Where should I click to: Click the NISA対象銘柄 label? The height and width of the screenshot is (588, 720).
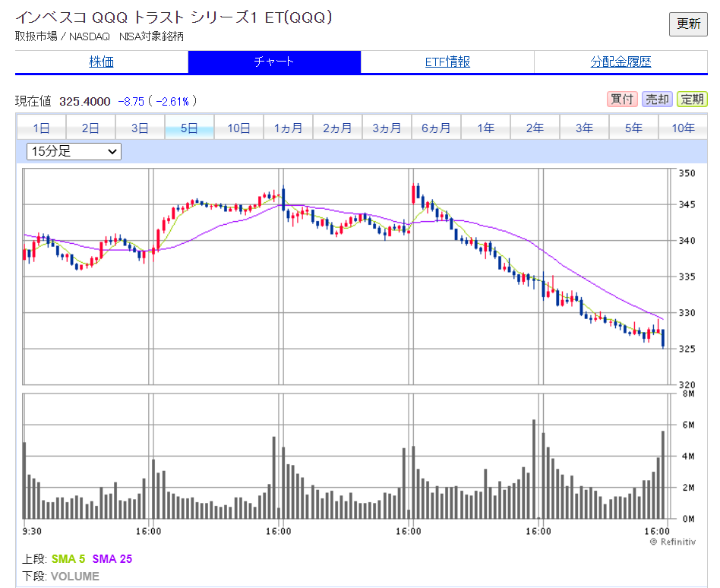(151, 36)
